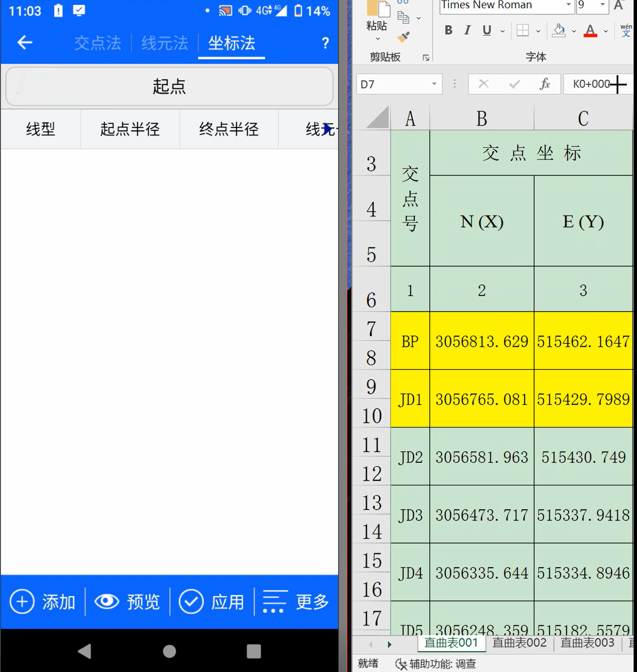Click the Paste 粘贴 icon in Excel
Screen dimensions: 637x672
click(379, 9)
